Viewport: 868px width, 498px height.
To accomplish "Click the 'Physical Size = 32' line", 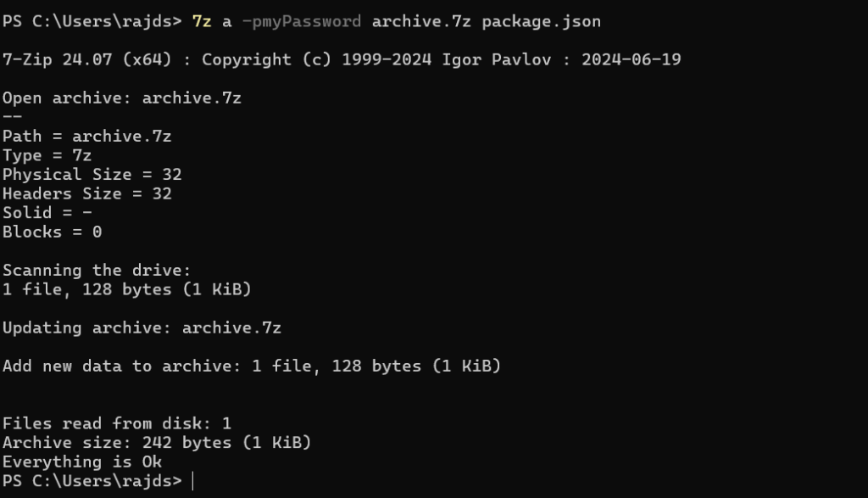I will click(x=92, y=175).
